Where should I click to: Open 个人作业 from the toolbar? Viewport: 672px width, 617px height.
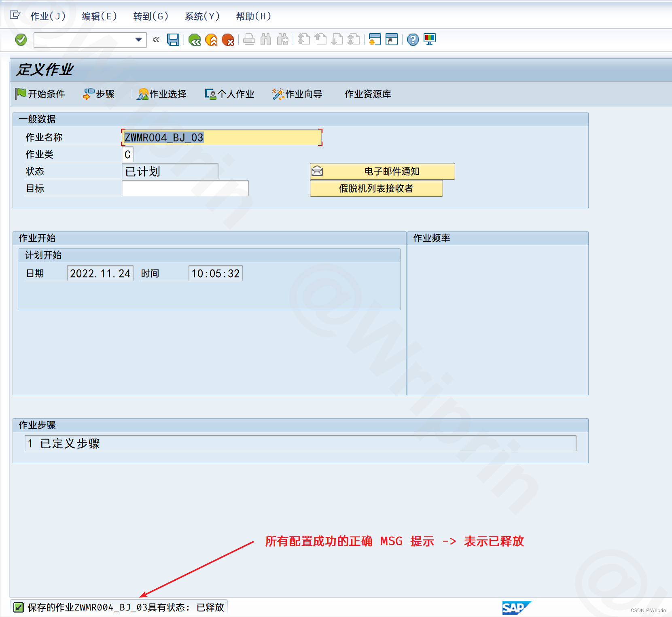coord(229,94)
